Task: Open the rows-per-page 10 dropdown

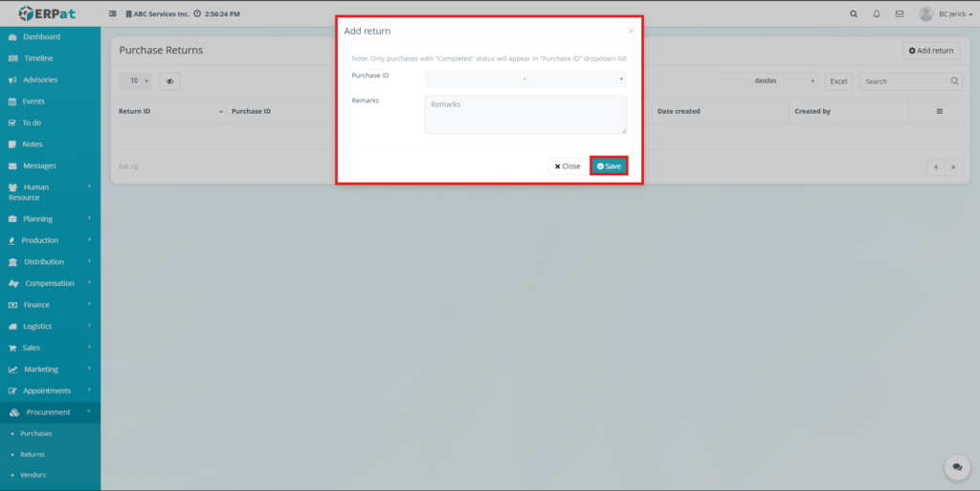Action: pyautogui.click(x=135, y=80)
